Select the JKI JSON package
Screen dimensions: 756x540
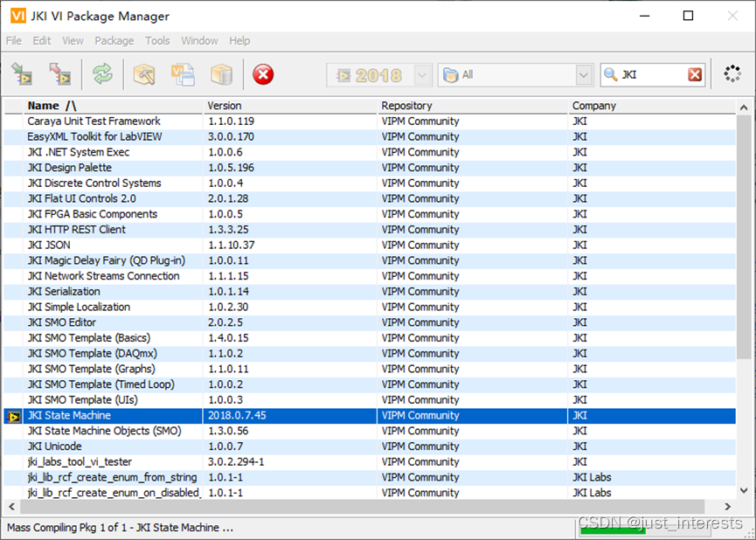click(370, 245)
